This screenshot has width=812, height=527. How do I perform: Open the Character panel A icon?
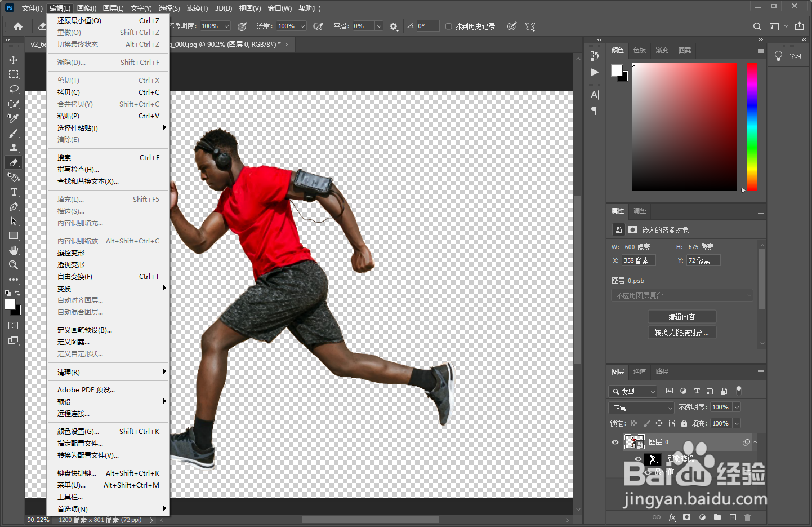(x=595, y=95)
